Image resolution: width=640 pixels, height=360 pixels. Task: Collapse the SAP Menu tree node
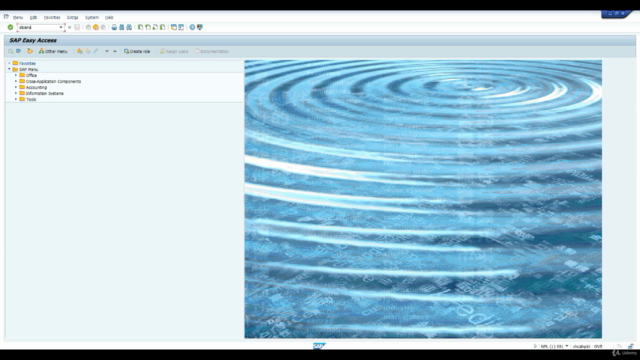pos(9,69)
